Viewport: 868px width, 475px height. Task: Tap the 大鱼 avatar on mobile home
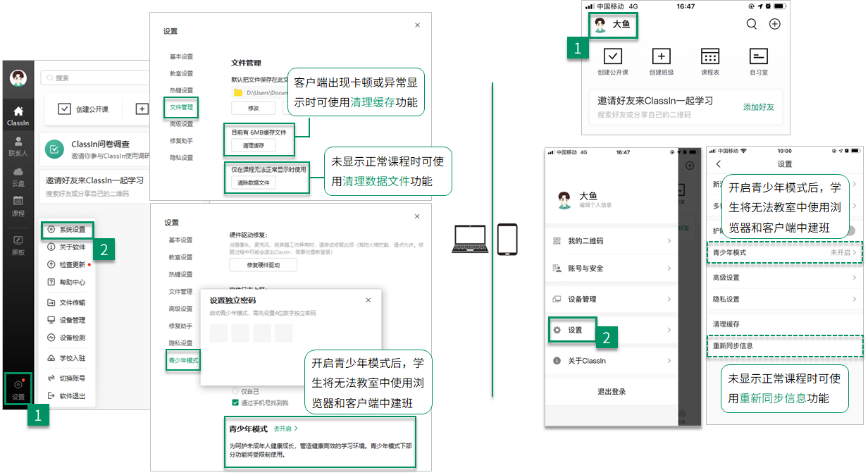pos(600,25)
